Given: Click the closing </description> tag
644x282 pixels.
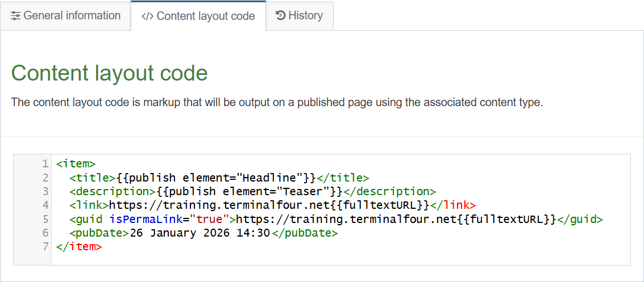Looking at the screenshot, I should (x=389, y=191).
